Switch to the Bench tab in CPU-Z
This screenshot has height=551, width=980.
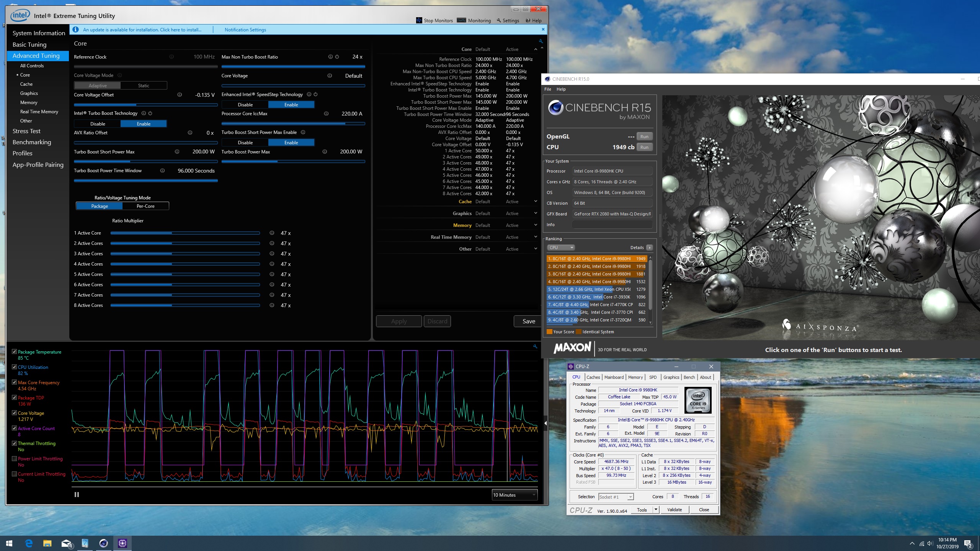(689, 377)
